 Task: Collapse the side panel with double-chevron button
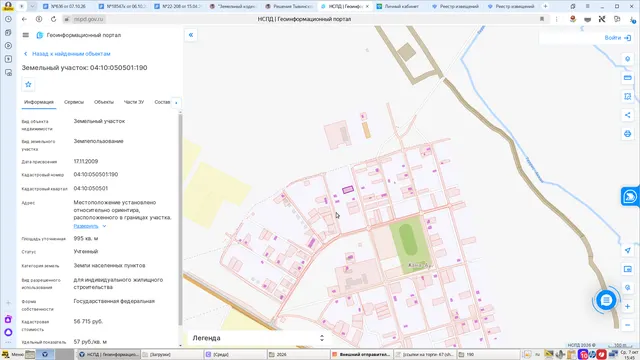point(191,35)
